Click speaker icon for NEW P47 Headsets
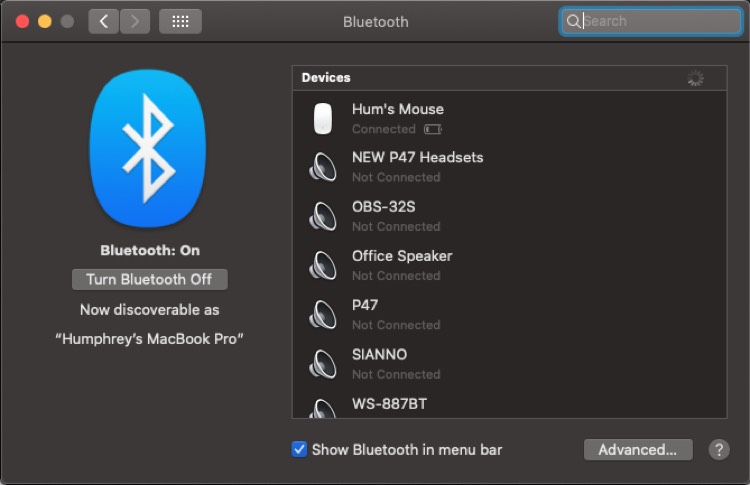Screen dimensions: 750x485 (322, 167)
